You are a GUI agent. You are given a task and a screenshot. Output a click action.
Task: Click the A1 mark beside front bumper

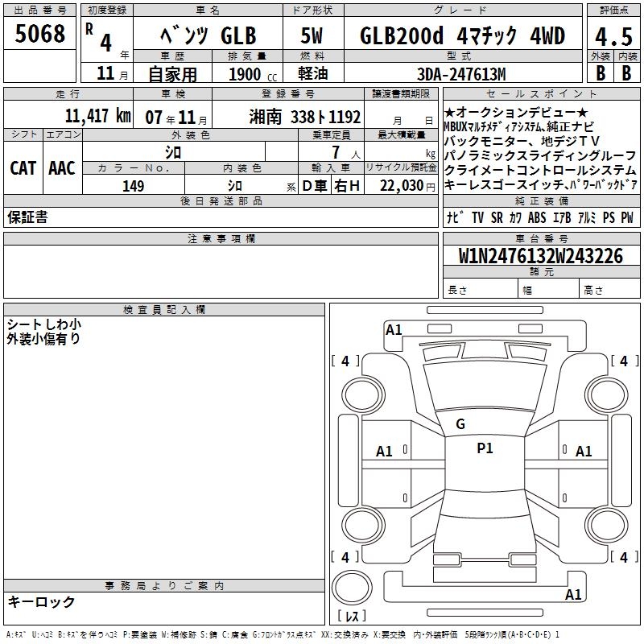coord(394,329)
